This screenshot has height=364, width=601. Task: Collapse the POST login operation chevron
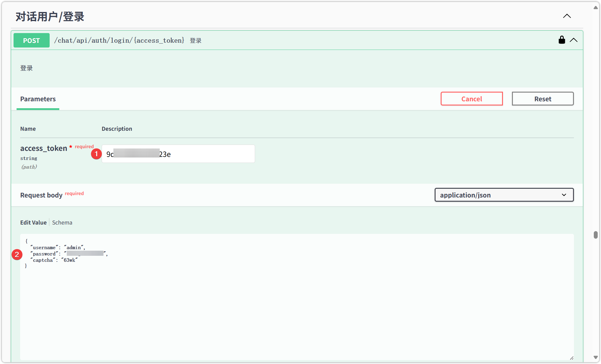coord(574,40)
